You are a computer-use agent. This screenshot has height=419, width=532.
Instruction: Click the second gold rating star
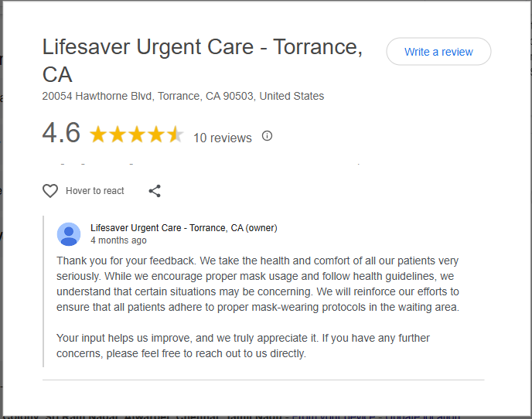coord(118,135)
